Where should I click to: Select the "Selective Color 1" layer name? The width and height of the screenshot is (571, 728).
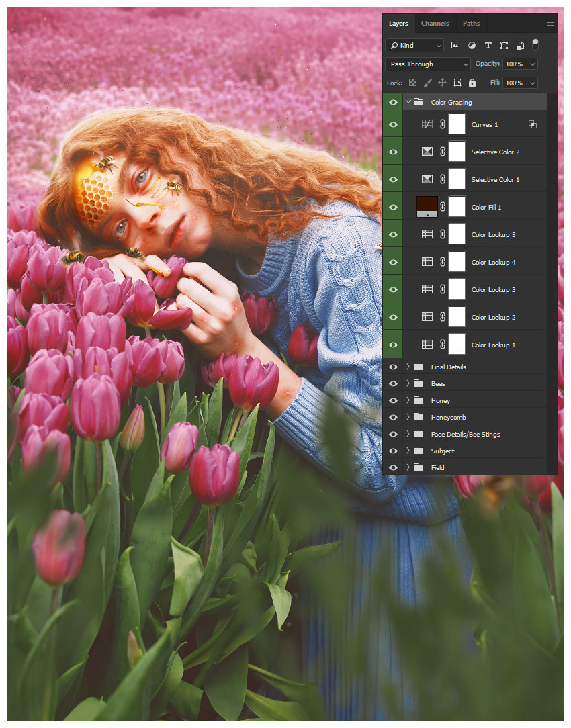pyautogui.click(x=495, y=180)
